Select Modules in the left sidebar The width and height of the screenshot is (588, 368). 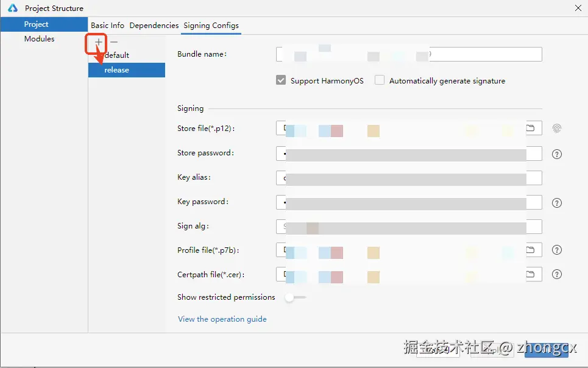39,39
